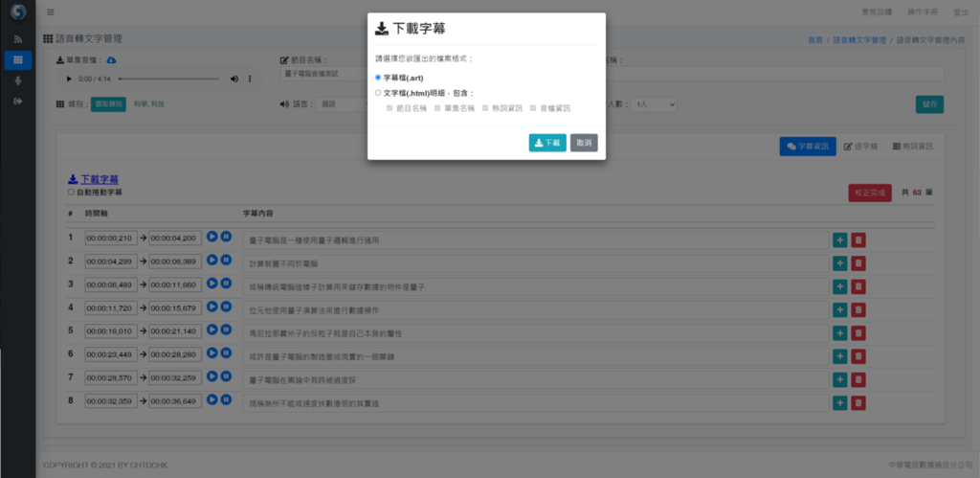Add a row after subtitle 3
The height and width of the screenshot is (478, 980).
[840, 286]
